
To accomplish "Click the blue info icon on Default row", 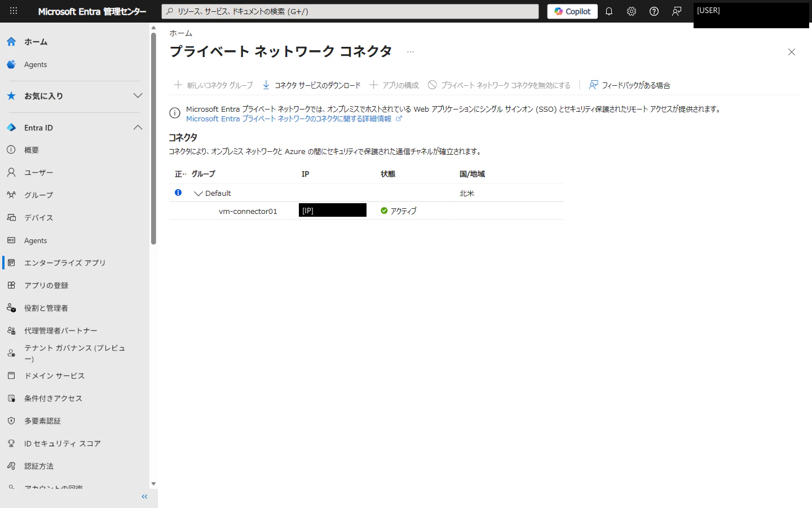I will click(178, 192).
